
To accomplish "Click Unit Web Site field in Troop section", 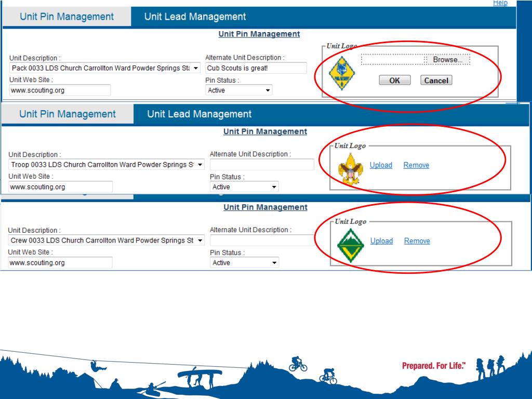I will pos(61,187).
